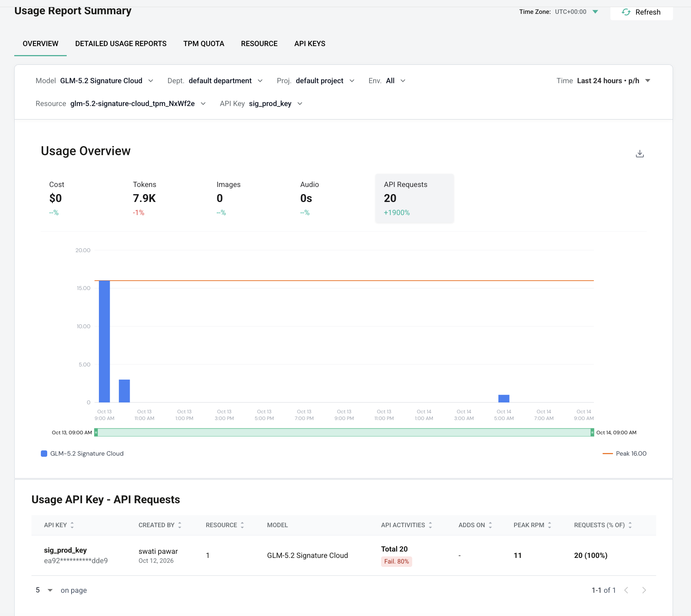Image resolution: width=691 pixels, height=616 pixels.
Task: Click the Refresh button
Action: pyautogui.click(x=641, y=12)
